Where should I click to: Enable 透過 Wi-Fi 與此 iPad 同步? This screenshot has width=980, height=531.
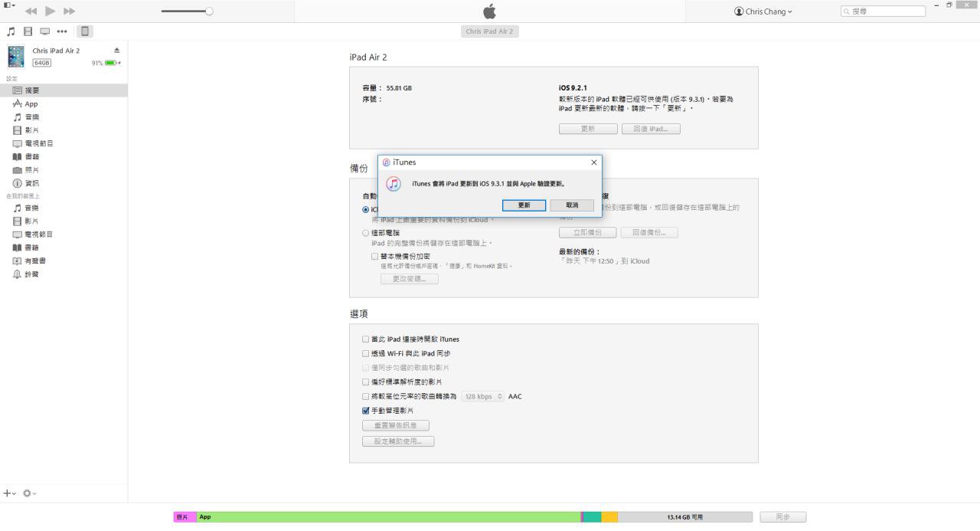[x=365, y=354]
